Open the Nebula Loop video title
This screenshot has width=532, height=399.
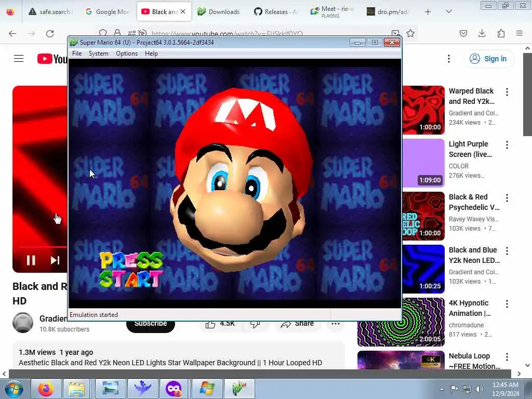click(474, 361)
